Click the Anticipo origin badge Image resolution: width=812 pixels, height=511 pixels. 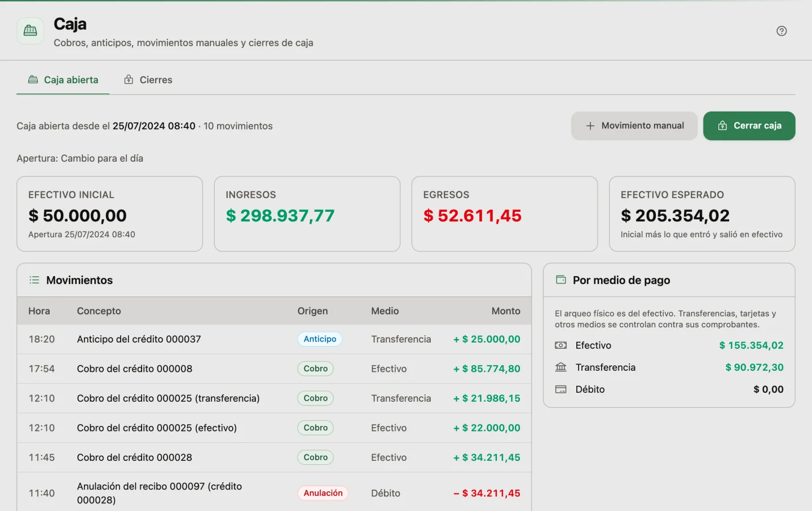coord(320,339)
